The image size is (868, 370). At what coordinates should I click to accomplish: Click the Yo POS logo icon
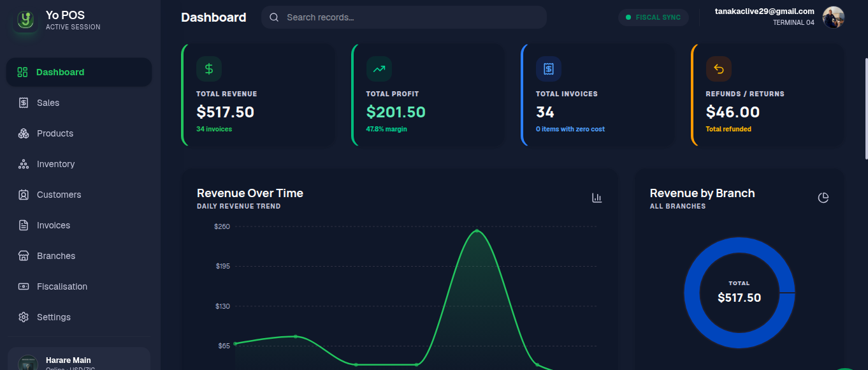(25, 20)
